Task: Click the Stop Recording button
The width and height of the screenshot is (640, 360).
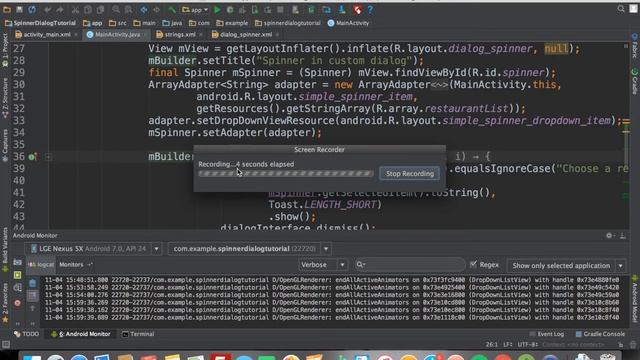Action: (410, 173)
